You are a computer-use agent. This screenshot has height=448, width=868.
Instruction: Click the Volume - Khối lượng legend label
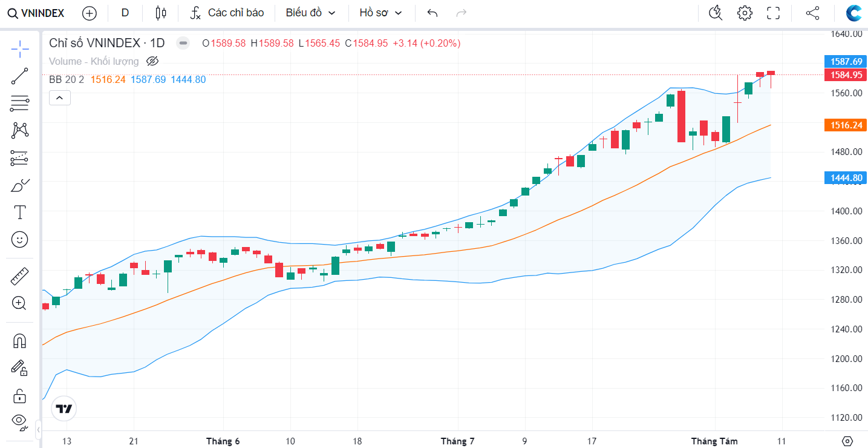click(x=94, y=61)
